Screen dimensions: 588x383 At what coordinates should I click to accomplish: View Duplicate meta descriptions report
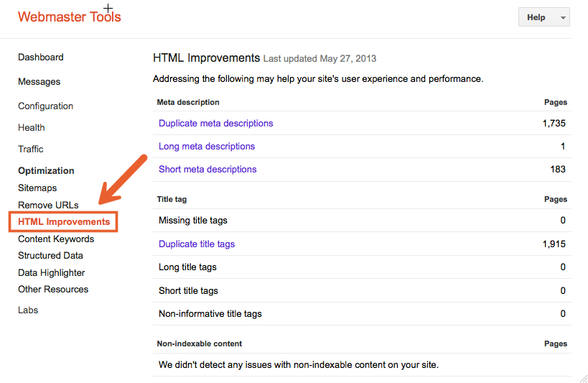(x=216, y=124)
